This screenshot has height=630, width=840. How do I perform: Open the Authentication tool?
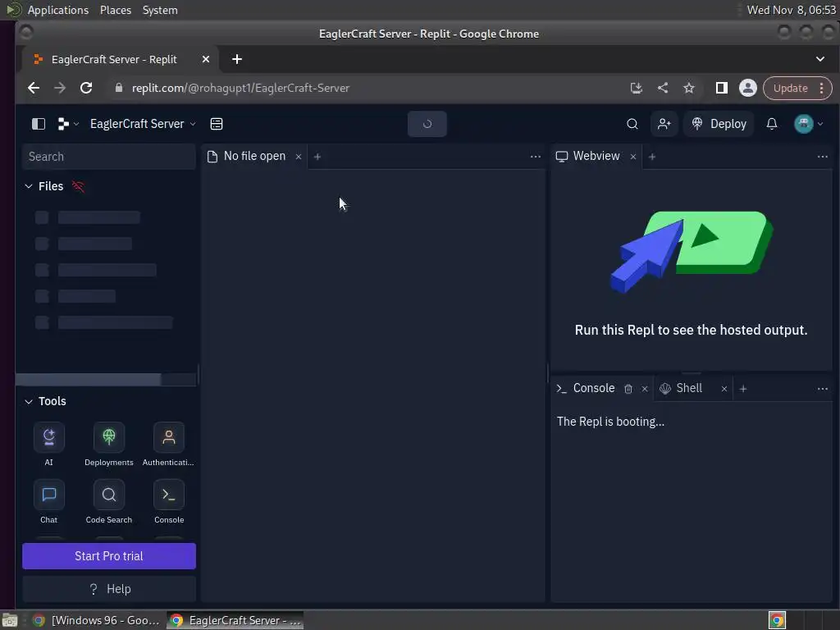pos(169,444)
